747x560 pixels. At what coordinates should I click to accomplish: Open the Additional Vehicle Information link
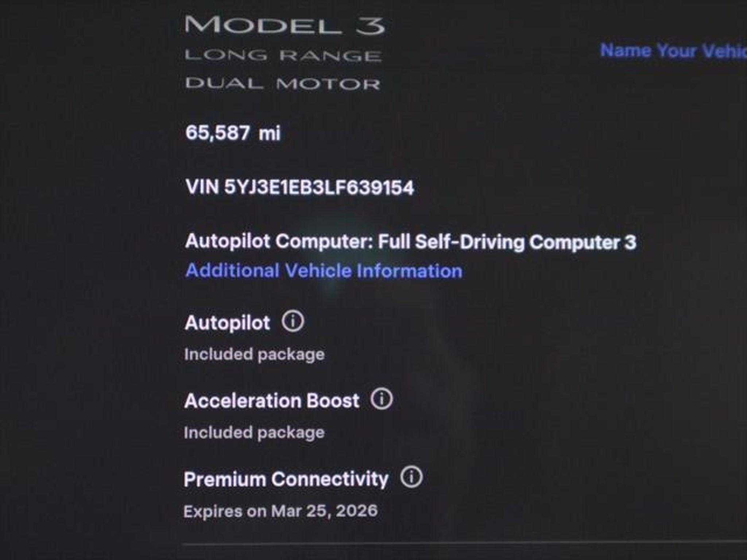(x=324, y=271)
